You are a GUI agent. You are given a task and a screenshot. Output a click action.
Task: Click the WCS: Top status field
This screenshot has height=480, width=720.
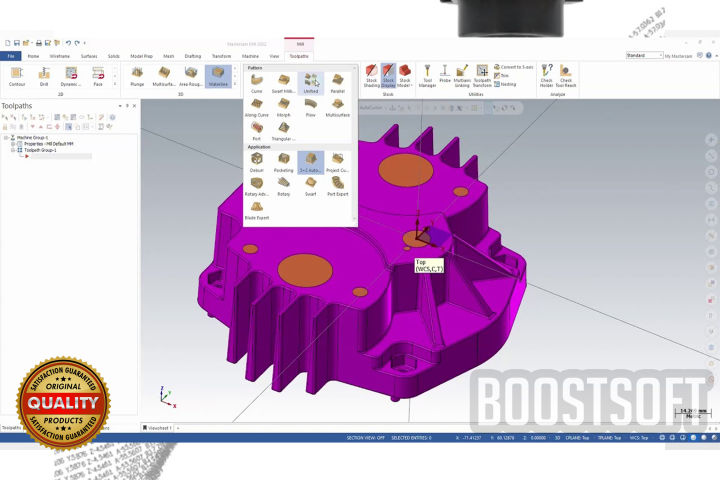point(639,438)
